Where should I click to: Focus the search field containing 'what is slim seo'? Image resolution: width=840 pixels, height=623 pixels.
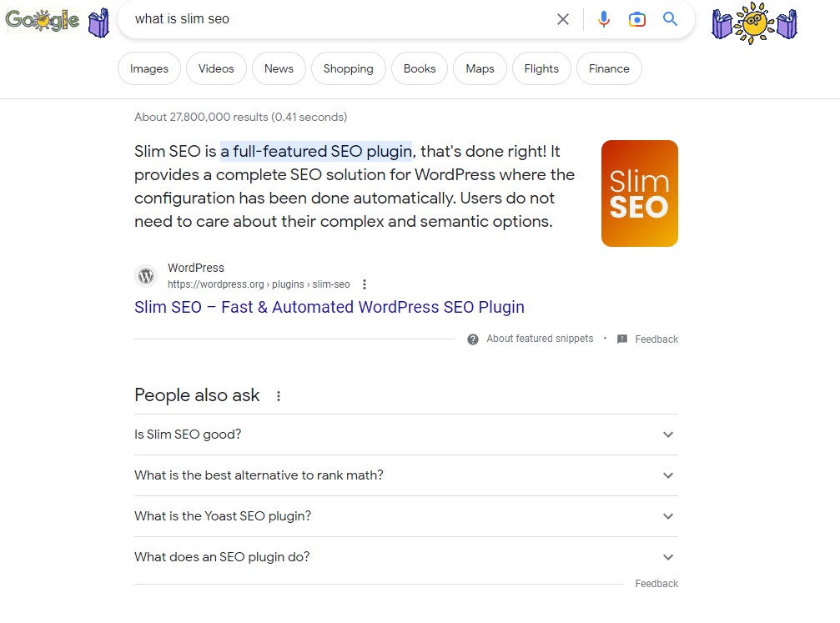338,19
